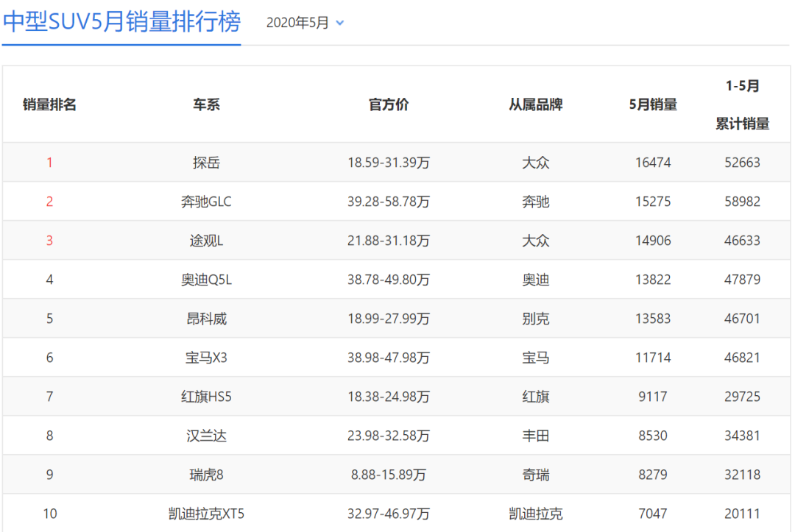Select May sales value 13583
This screenshot has height=532, width=795.
pyautogui.click(x=653, y=319)
